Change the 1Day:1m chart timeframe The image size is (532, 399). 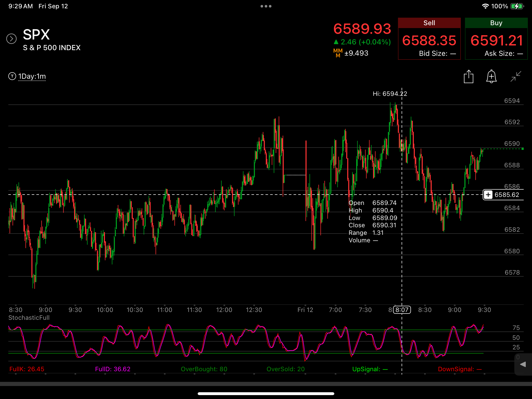point(32,76)
